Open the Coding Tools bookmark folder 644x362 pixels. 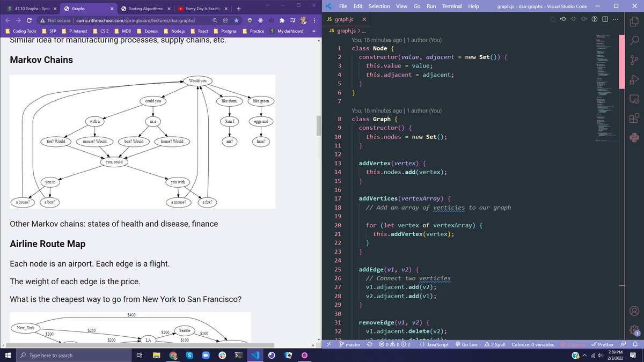(21, 31)
